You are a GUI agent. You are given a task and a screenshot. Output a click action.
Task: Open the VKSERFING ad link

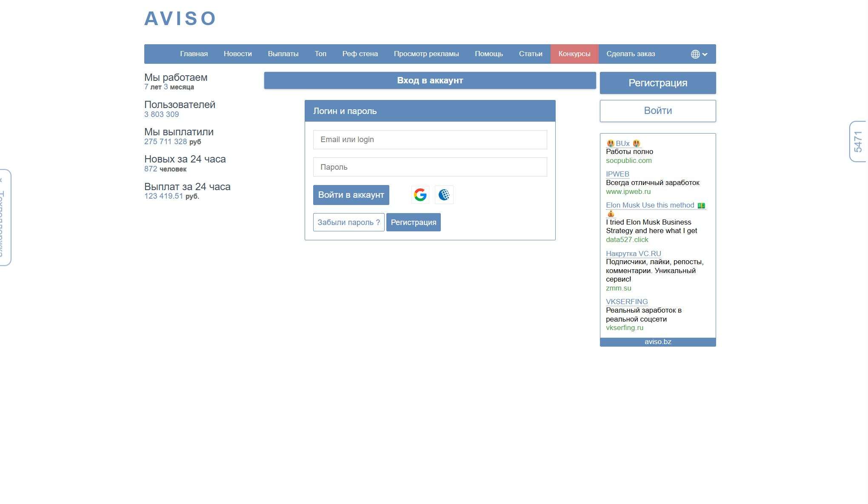tap(626, 302)
